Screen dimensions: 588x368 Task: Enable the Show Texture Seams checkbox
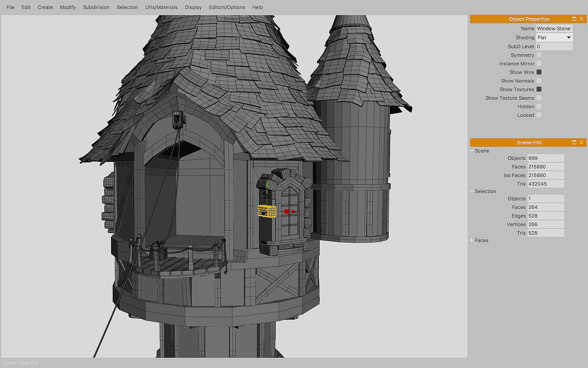(x=539, y=98)
